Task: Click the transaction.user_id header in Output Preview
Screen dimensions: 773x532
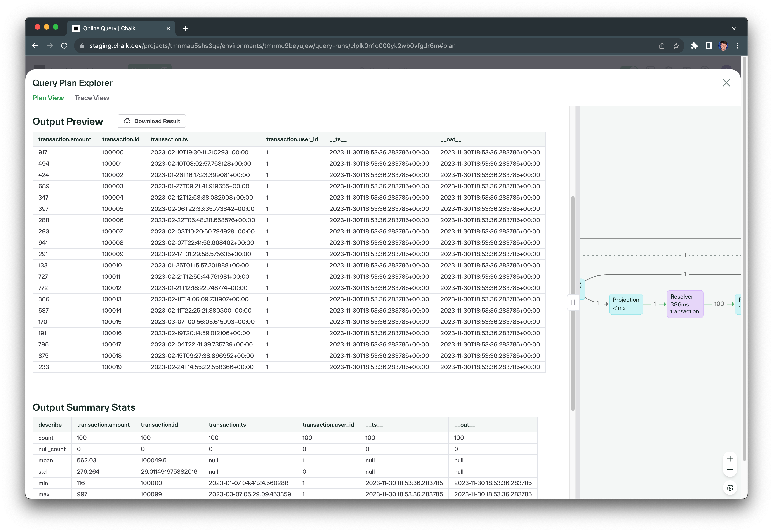Action: pos(292,139)
